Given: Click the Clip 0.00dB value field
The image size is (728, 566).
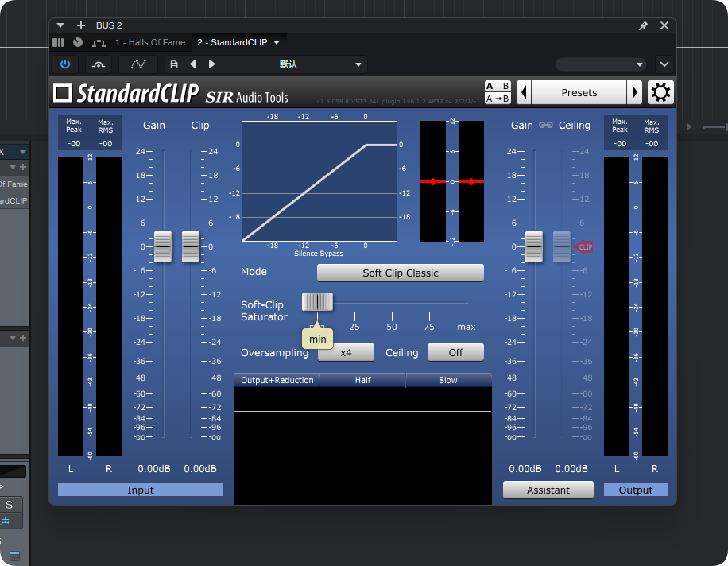Looking at the screenshot, I should coord(200,469).
